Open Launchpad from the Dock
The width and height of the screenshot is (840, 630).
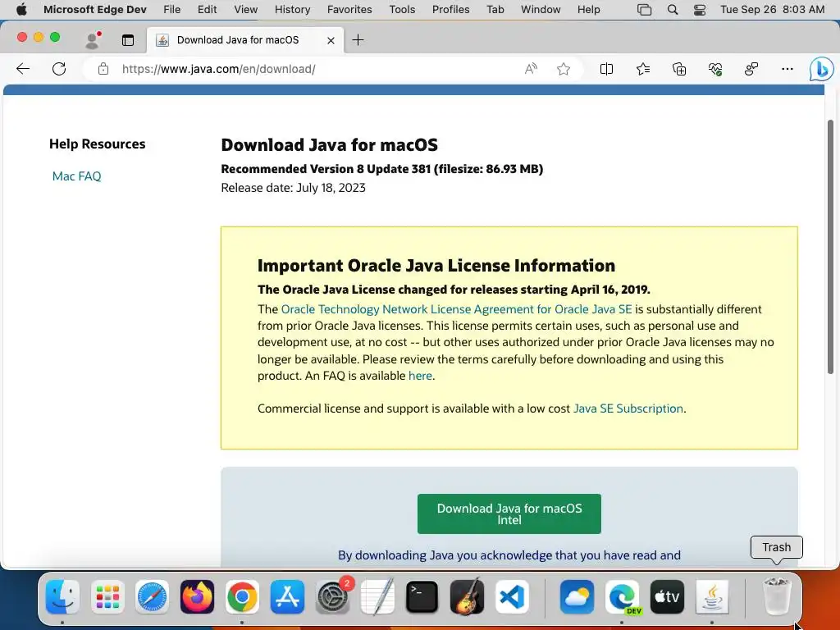pos(107,596)
